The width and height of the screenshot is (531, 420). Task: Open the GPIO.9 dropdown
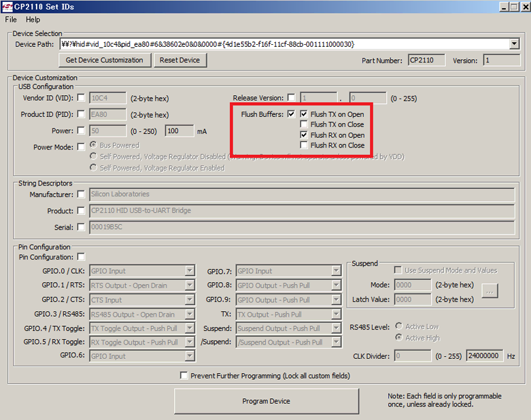336,300
